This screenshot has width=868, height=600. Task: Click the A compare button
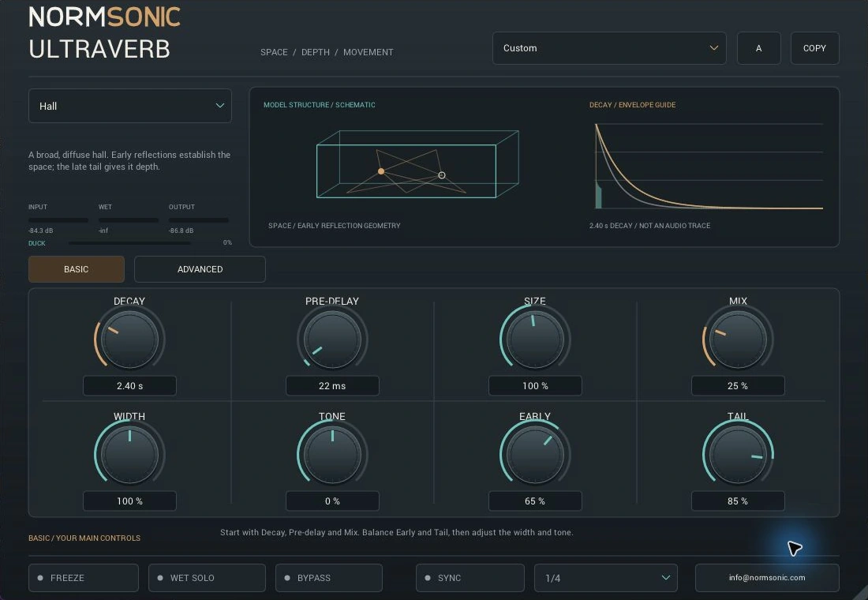759,48
